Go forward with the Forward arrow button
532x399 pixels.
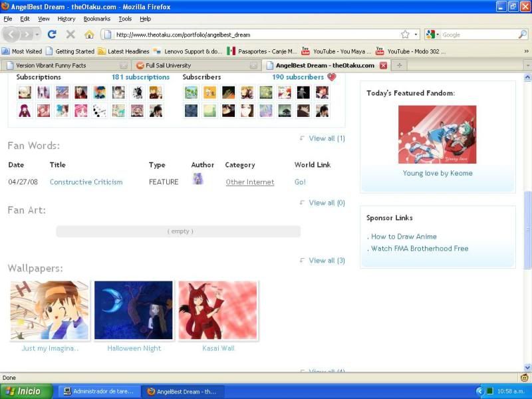point(27,35)
